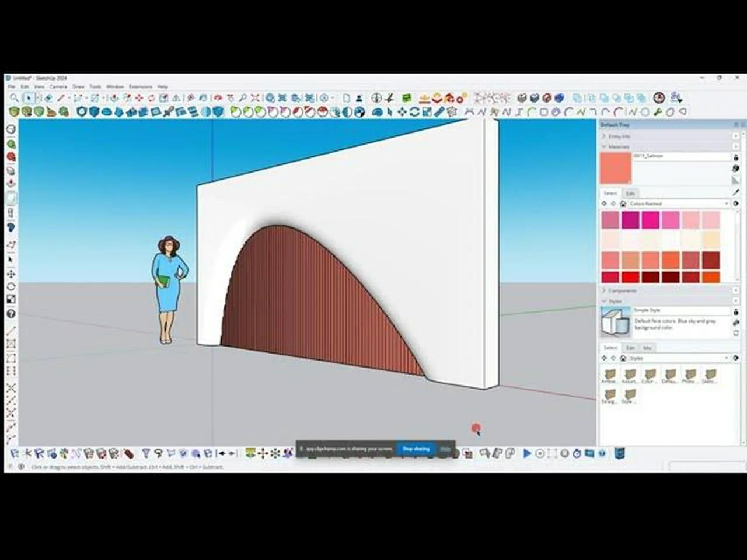Switch to the Edit tab in Materials
The height and width of the screenshot is (560, 747).
coord(631,193)
